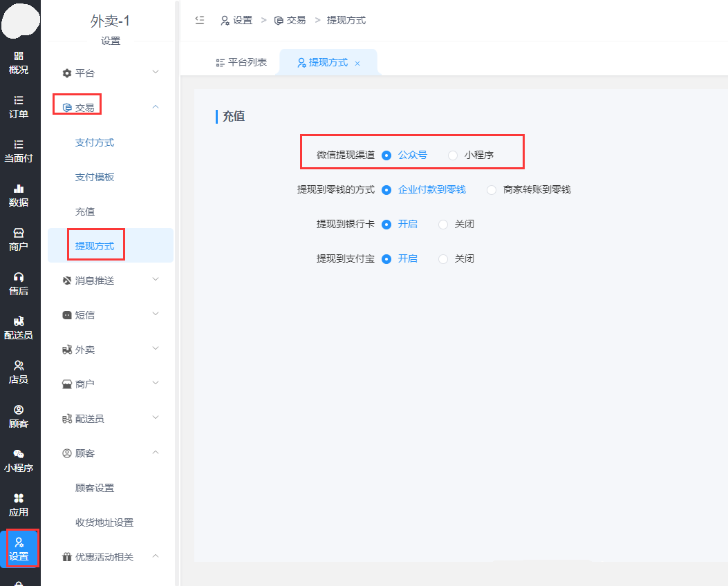728x586 pixels.
Task: Open the 支付方式 submenu item
Action: click(95, 142)
